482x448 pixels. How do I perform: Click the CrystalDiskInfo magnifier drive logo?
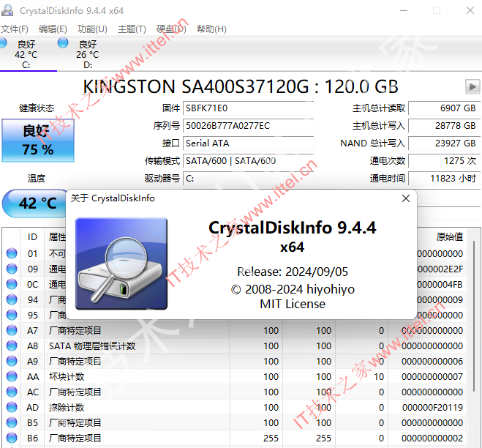121,264
